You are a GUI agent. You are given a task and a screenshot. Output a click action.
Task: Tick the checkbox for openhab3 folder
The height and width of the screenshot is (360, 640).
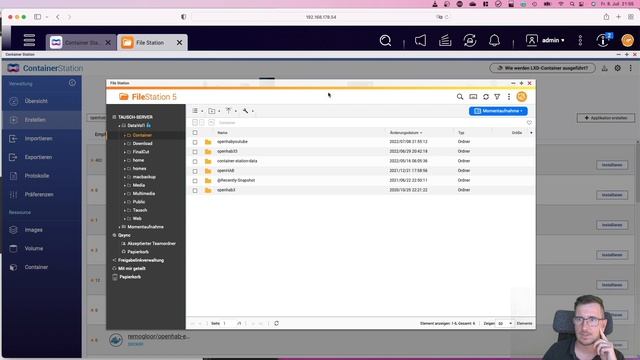195,191
